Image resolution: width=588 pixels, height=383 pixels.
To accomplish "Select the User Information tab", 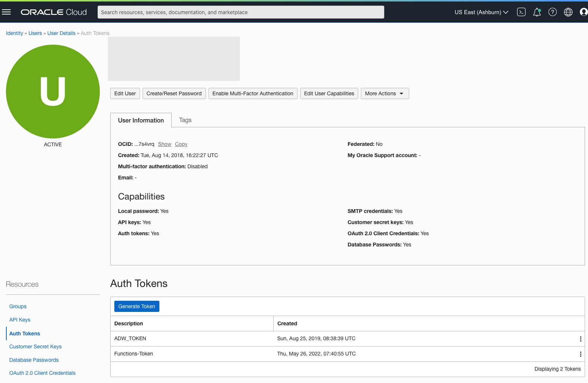I will pyautogui.click(x=141, y=120).
